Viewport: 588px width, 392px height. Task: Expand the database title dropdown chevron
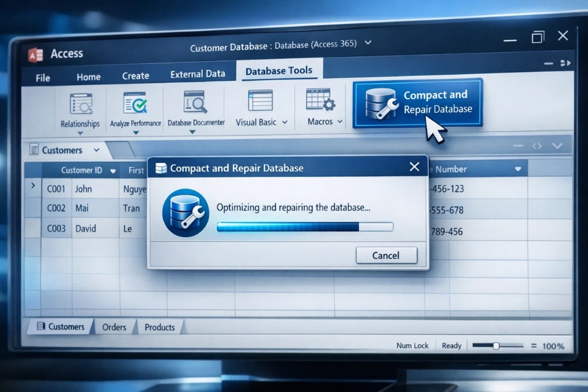tap(368, 43)
